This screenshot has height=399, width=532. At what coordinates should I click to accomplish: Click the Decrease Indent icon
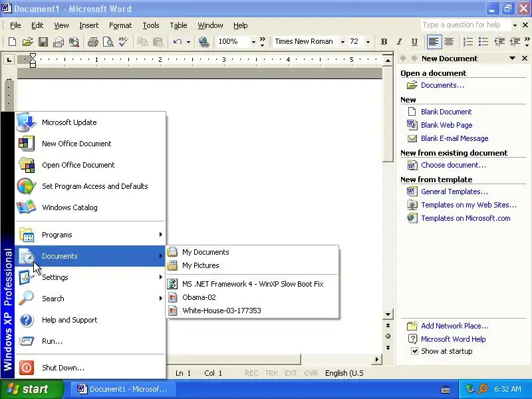[499, 42]
